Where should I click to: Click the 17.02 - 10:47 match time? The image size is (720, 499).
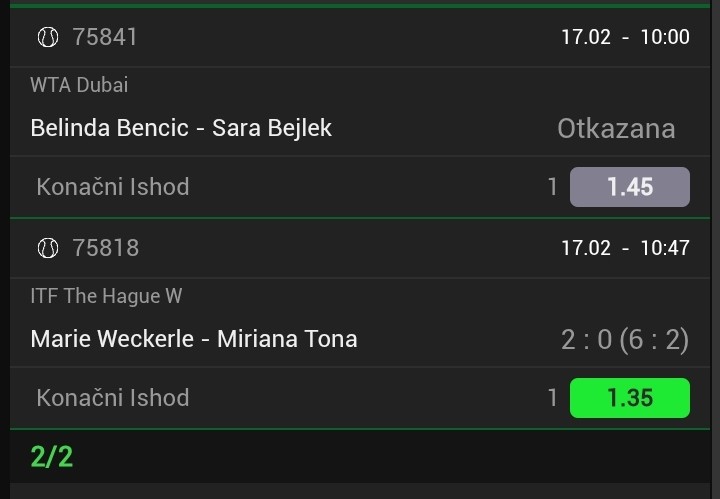(625, 248)
